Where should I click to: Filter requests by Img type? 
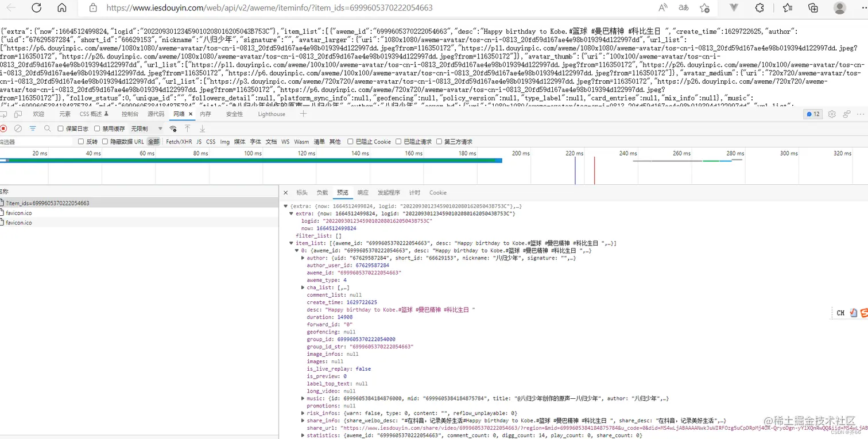pos(225,142)
